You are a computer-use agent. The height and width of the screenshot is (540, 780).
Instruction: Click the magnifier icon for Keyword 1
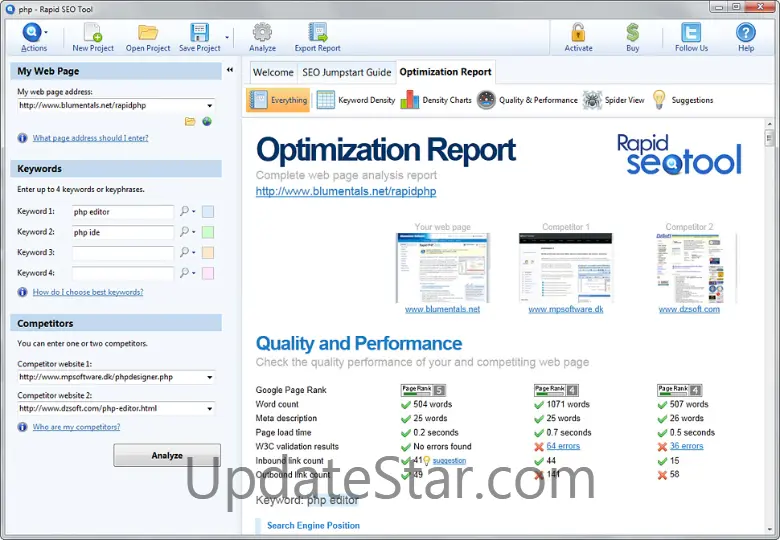(x=185, y=211)
